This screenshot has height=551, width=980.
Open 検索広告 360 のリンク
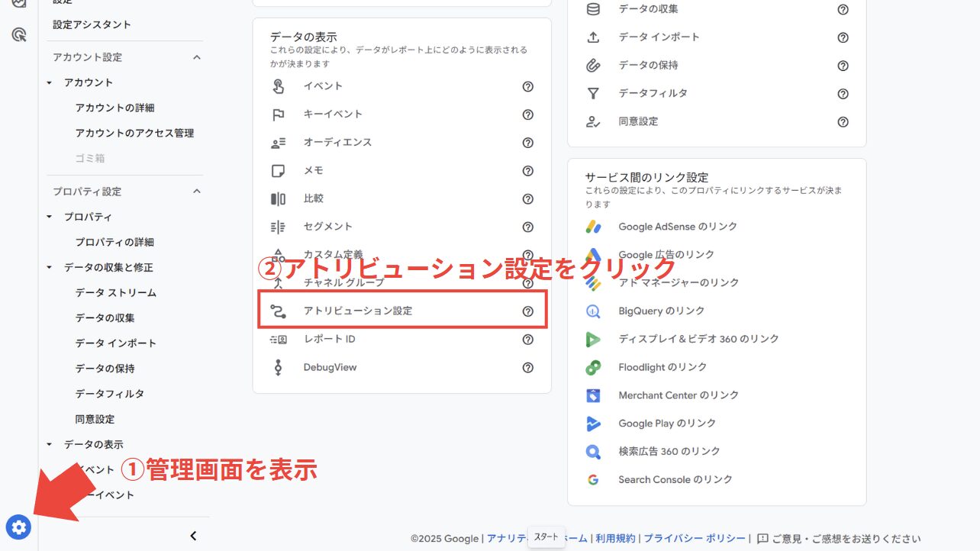point(669,452)
